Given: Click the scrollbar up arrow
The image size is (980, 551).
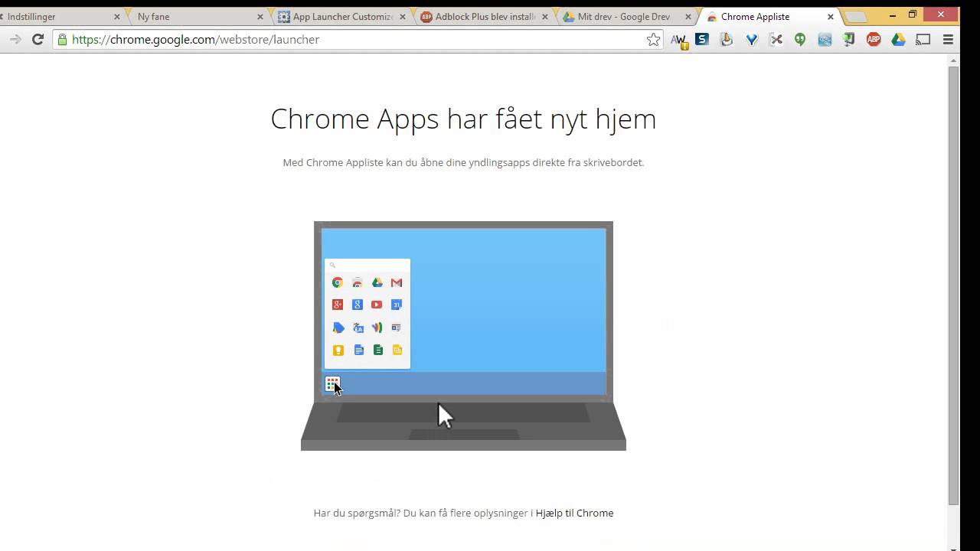Looking at the screenshot, I should click(x=953, y=60).
